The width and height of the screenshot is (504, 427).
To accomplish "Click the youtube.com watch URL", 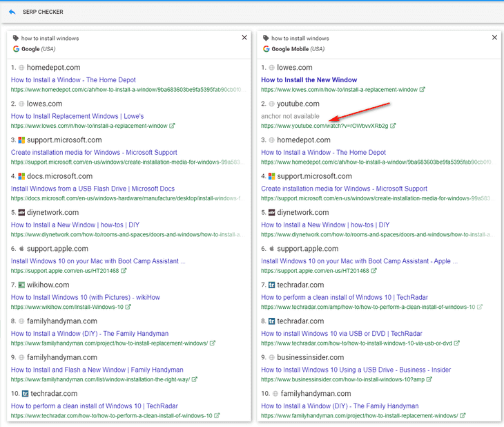I will point(324,126).
